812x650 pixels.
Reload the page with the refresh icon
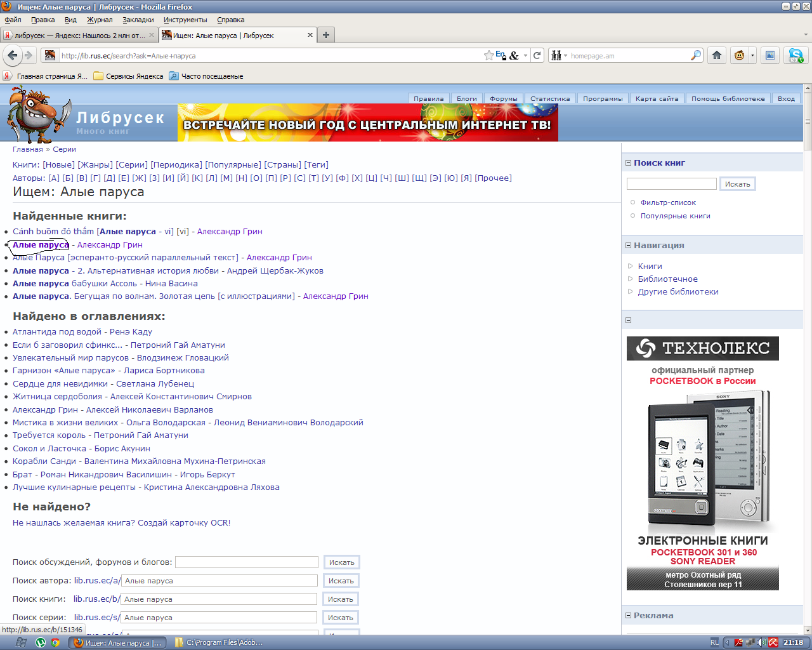[537, 55]
